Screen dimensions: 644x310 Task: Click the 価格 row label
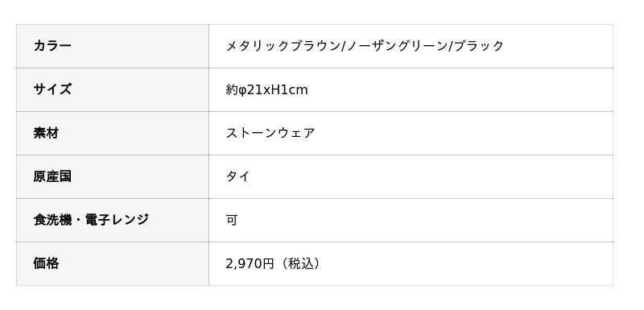[113, 263]
